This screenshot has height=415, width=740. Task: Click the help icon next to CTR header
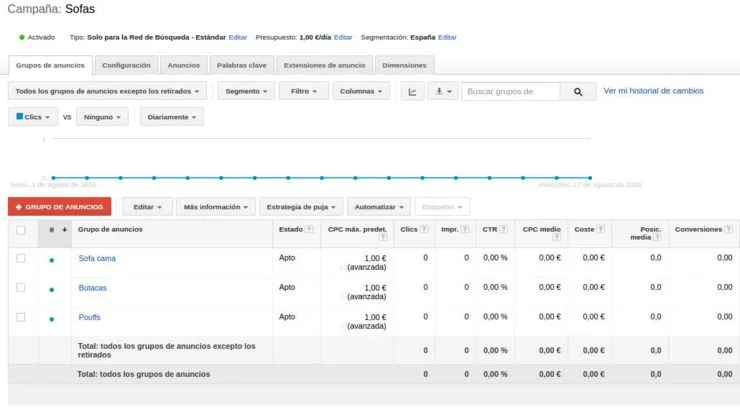click(x=504, y=229)
